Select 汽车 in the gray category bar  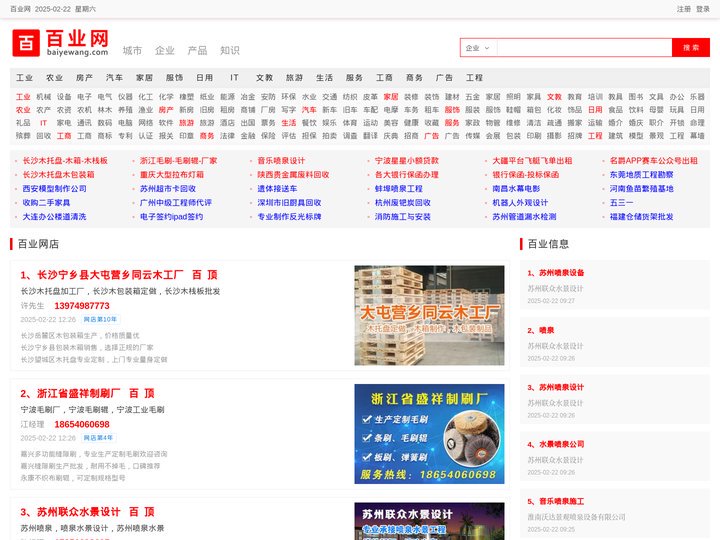[x=114, y=78]
